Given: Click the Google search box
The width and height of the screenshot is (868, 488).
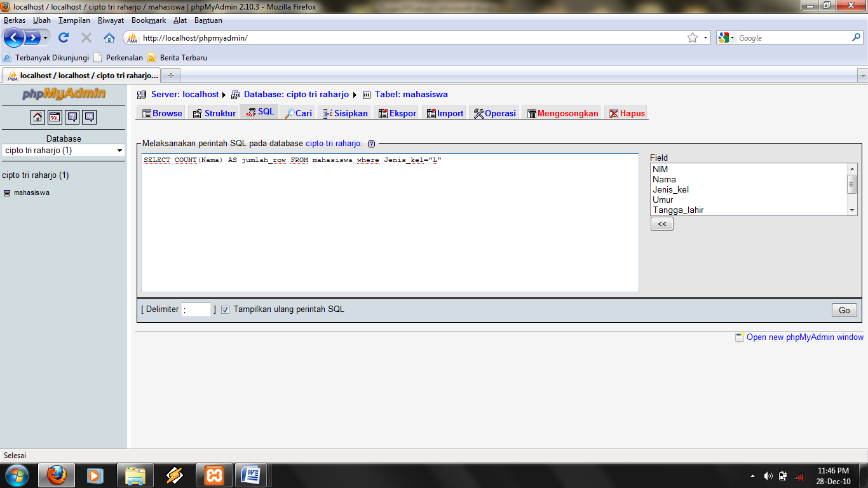Looking at the screenshot, I should click(x=792, y=37).
